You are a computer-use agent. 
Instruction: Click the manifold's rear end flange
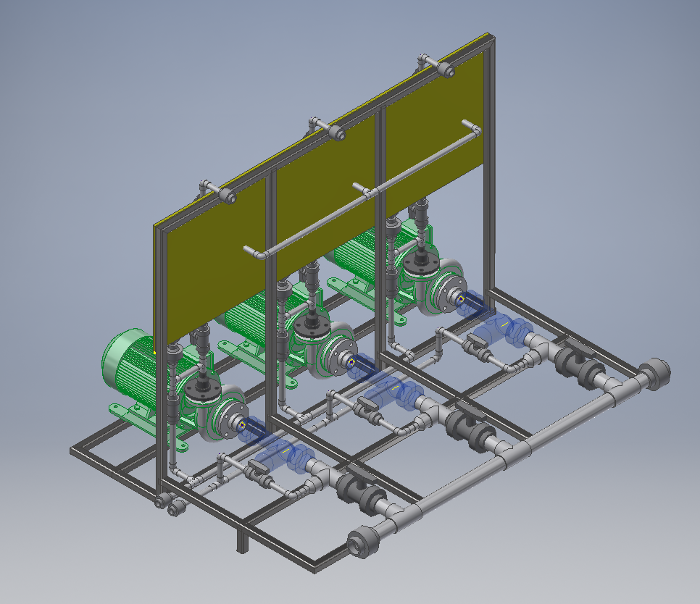[x=657, y=372]
